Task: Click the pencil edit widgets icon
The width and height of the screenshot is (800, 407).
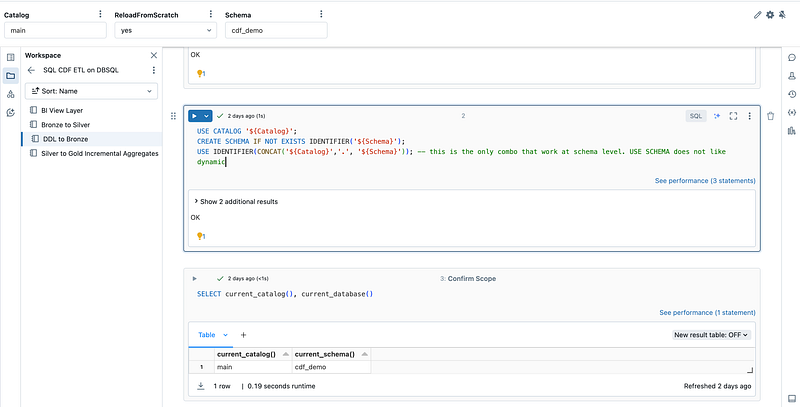Action: [x=758, y=15]
